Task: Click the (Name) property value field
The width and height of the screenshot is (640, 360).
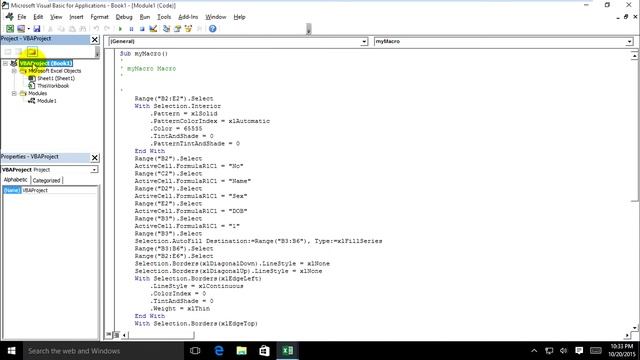Action: (x=60, y=190)
